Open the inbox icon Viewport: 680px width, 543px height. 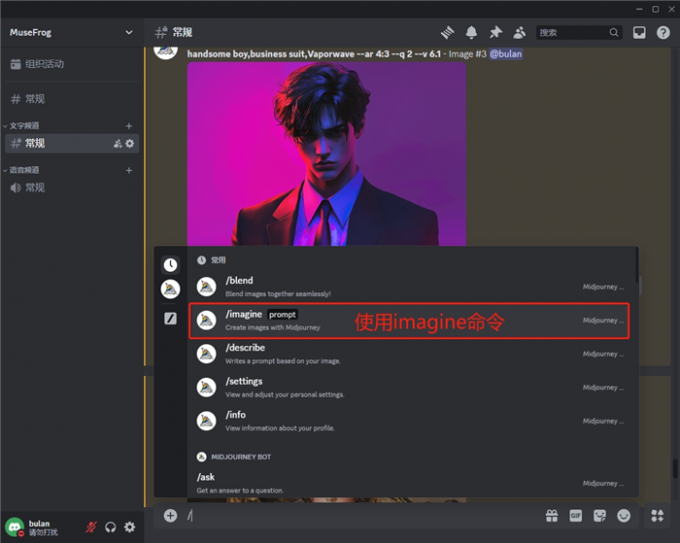click(639, 33)
